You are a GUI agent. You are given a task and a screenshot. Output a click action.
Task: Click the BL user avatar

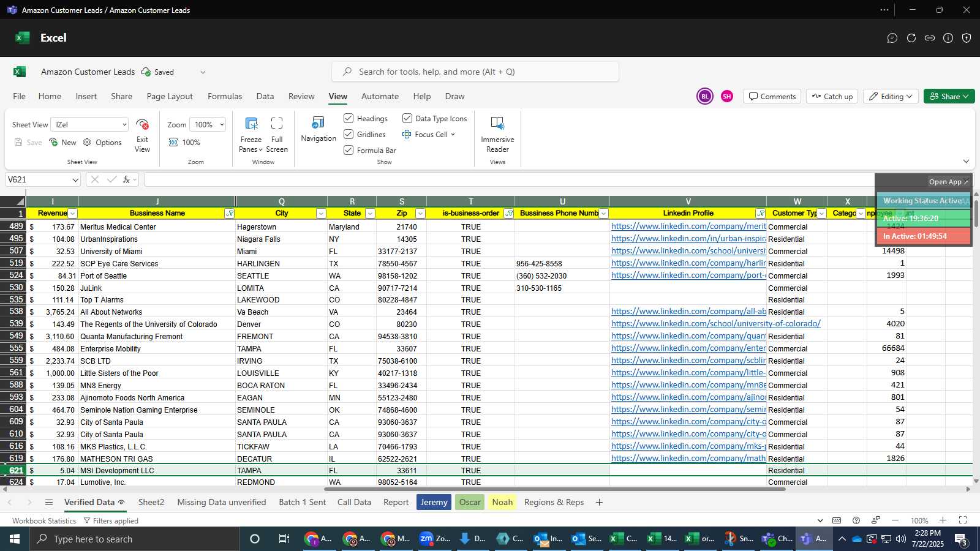705,96
